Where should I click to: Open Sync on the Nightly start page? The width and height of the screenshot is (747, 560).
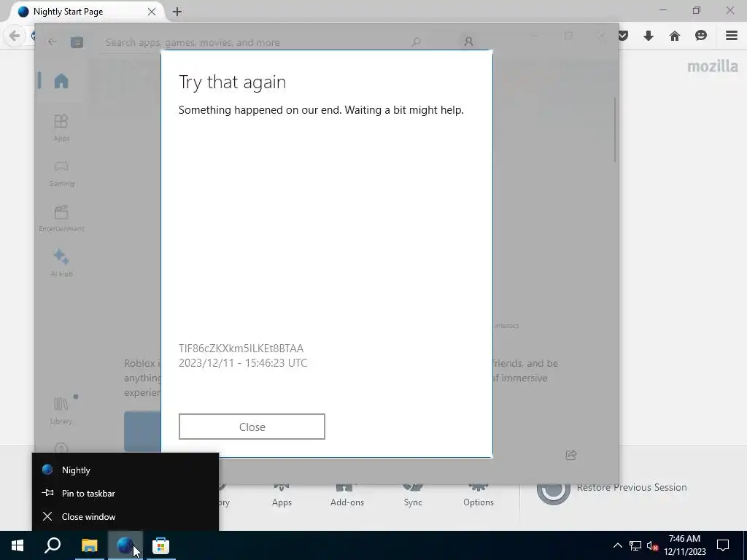413,495
